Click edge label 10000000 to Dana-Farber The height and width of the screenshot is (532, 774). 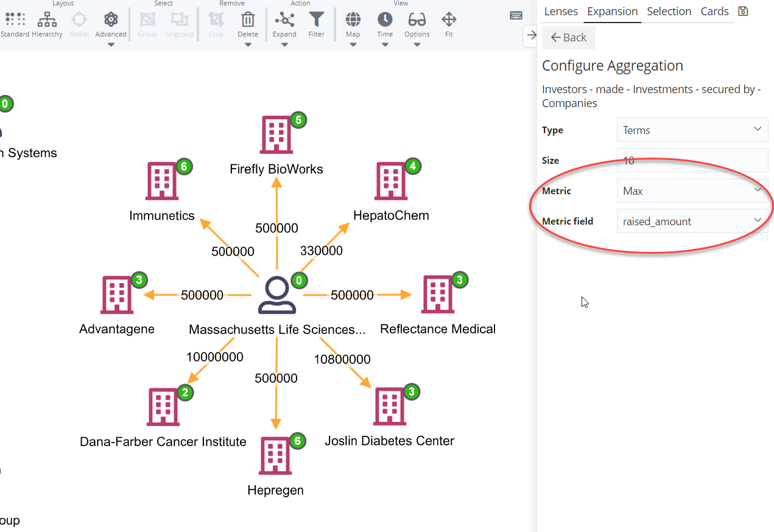pyautogui.click(x=215, y=357)
